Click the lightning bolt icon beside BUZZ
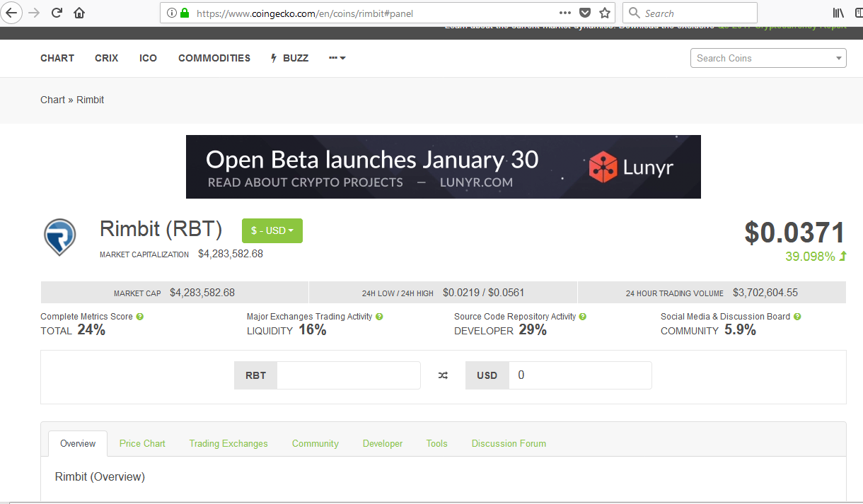Viewport: 863px width, 504px height. coord(274,58)
